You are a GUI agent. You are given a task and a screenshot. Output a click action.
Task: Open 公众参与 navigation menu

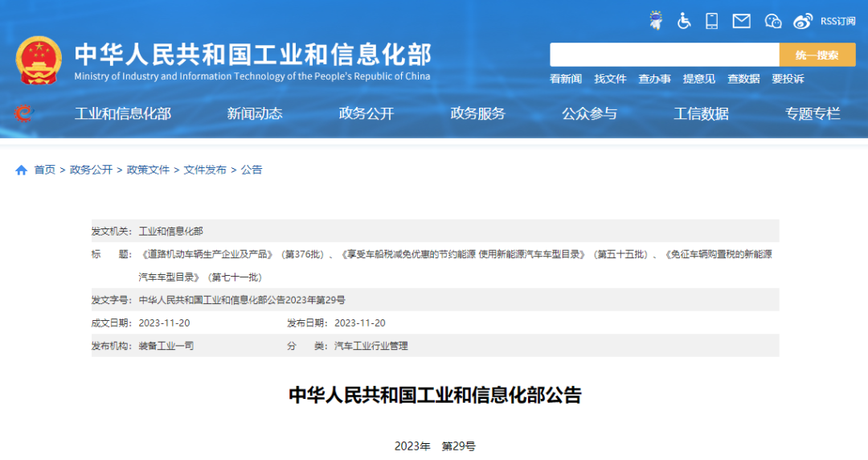click(x=590, y=113)
